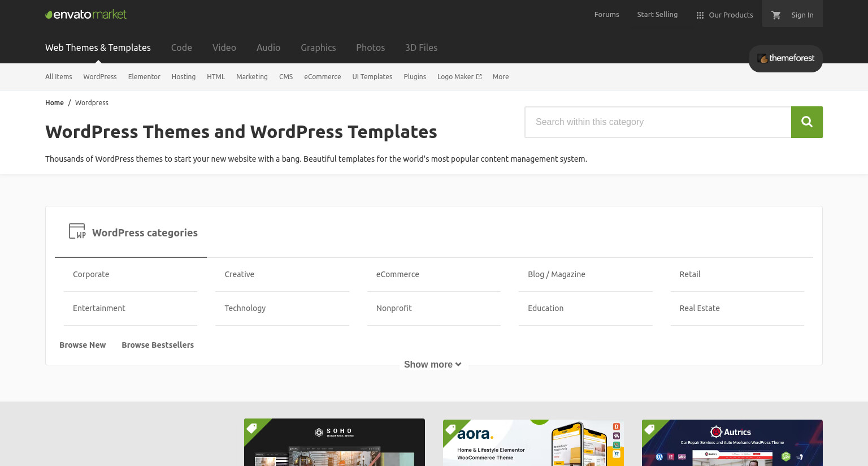This screenshot has height=466, width=868.
Task: Select Plugins in submenu
Action: (415, 77)
